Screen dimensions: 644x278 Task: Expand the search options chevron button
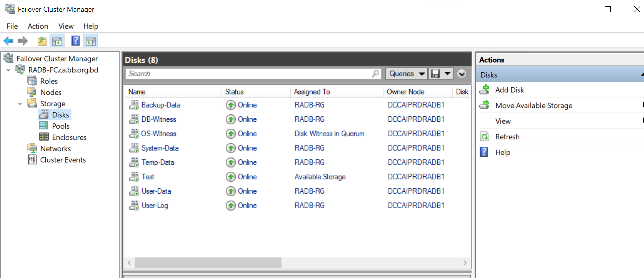[x=461, y=74]
